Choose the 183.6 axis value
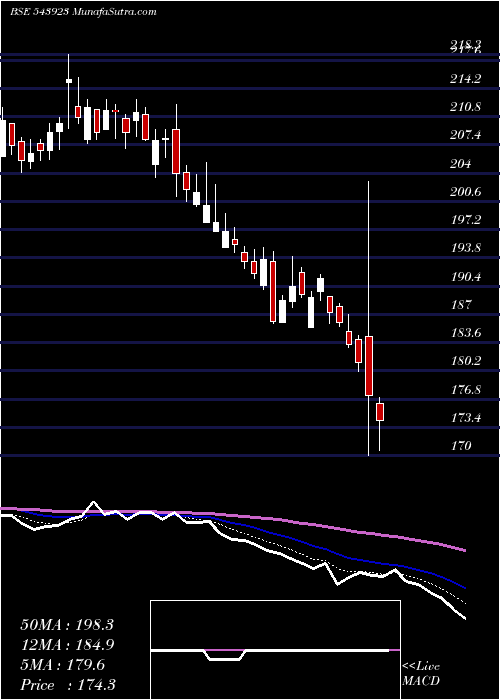500x700 pixels. [x=466, y=333]
